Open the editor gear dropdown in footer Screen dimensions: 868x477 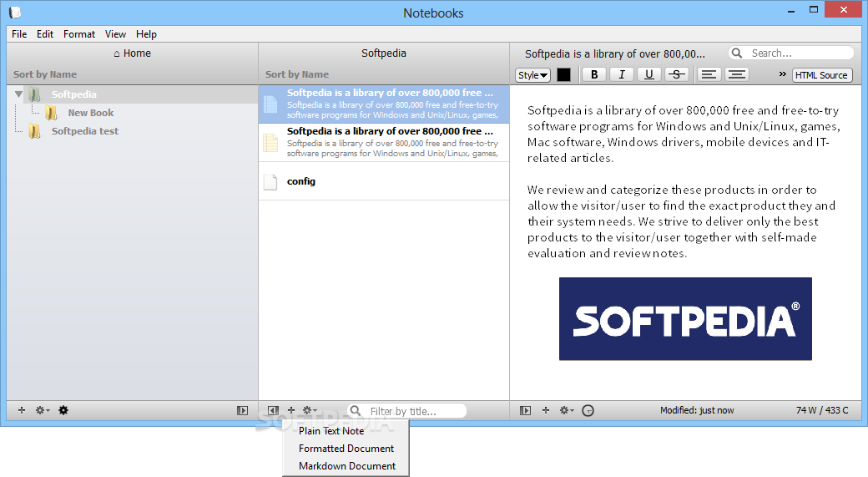(567, 410)
